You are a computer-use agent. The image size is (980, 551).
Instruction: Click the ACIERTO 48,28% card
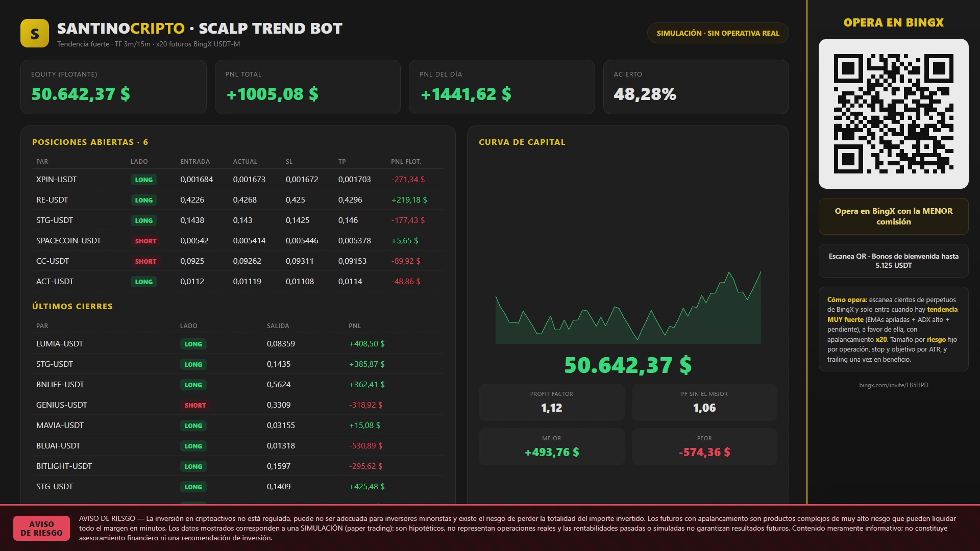pos(696,87)
